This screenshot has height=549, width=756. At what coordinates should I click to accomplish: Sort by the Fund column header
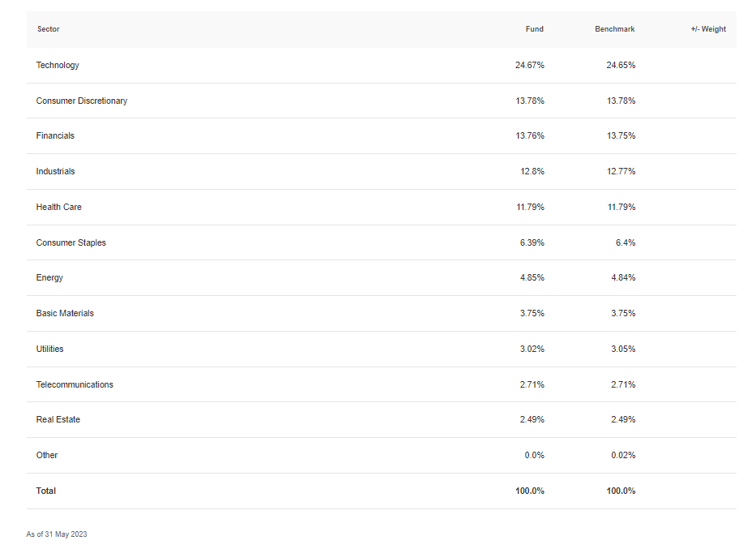pyautogui.click(x=534, y=29)
